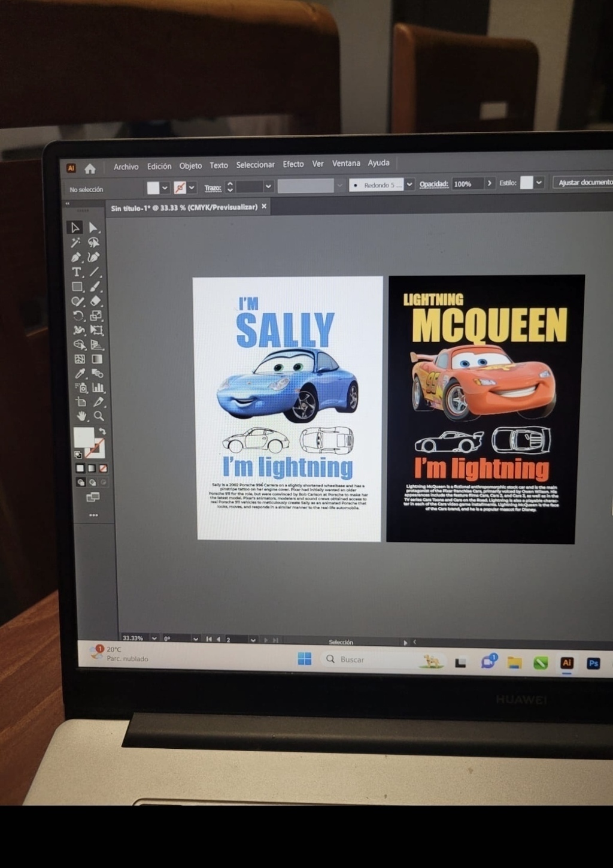Open the stroke color dropdown in control bar
The width and height of the screenshot is (613, 868).
192,187
